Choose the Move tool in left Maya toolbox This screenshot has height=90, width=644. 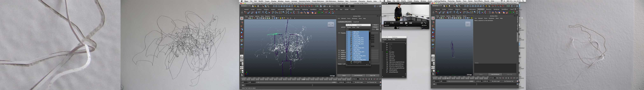point(242,29)
